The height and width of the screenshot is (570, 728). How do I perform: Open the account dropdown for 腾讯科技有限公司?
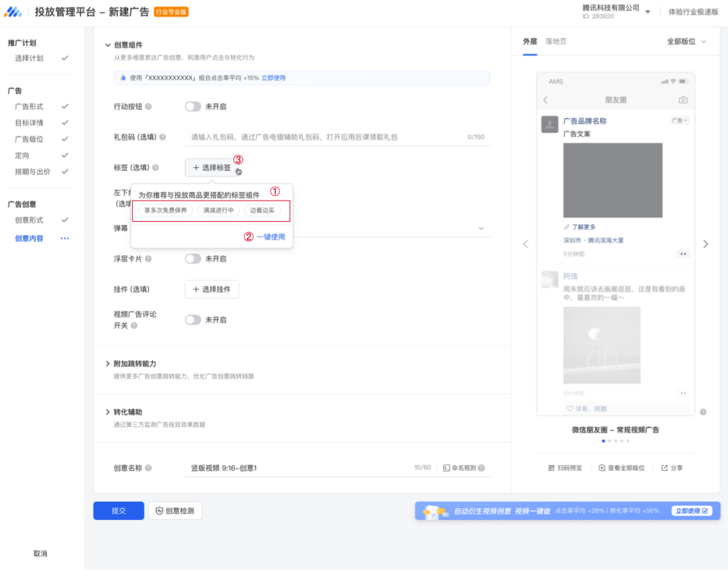coord(648,12)
